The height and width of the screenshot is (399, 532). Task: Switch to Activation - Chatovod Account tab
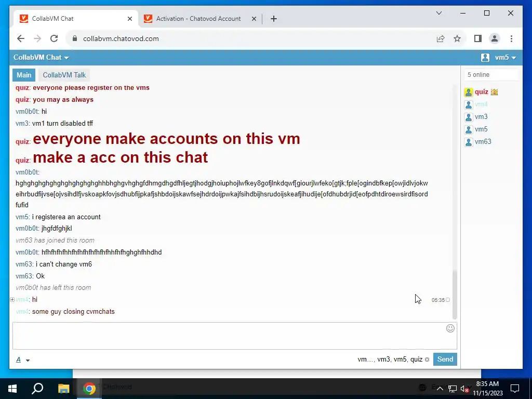pyautogui.click(x=198, y=19)
